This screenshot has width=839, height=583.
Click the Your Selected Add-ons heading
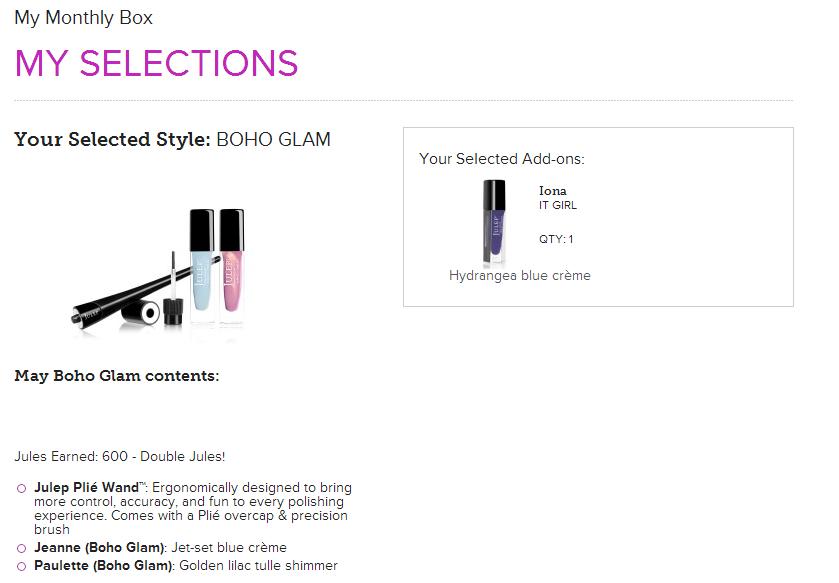tap(502, 159)
